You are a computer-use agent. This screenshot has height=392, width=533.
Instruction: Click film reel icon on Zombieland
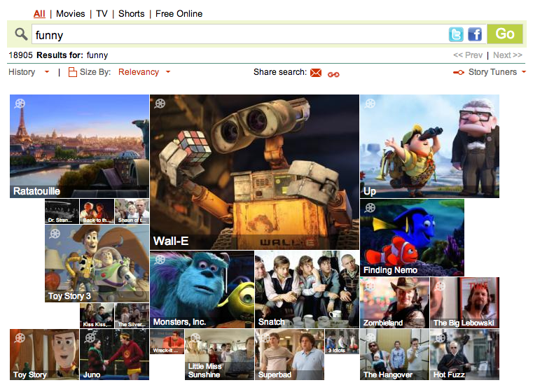pyautogui.click(x=370, y=286)
